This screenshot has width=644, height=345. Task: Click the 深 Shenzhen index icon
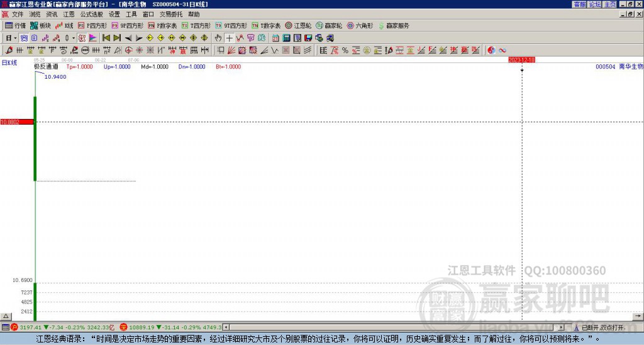[x=124, y=327]
